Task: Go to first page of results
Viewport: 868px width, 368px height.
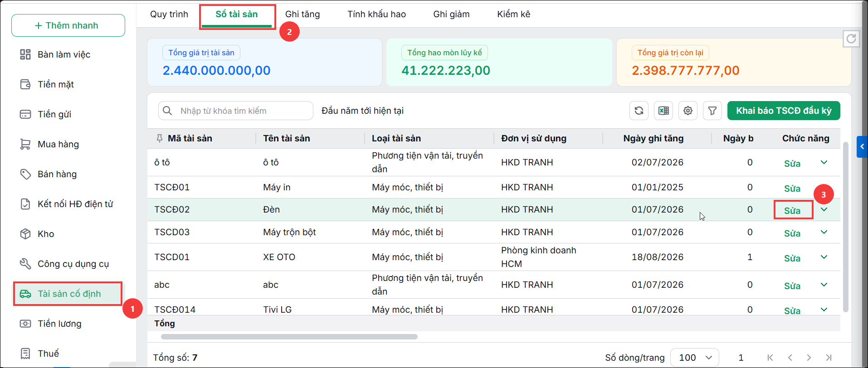Action: coord(770,358)
